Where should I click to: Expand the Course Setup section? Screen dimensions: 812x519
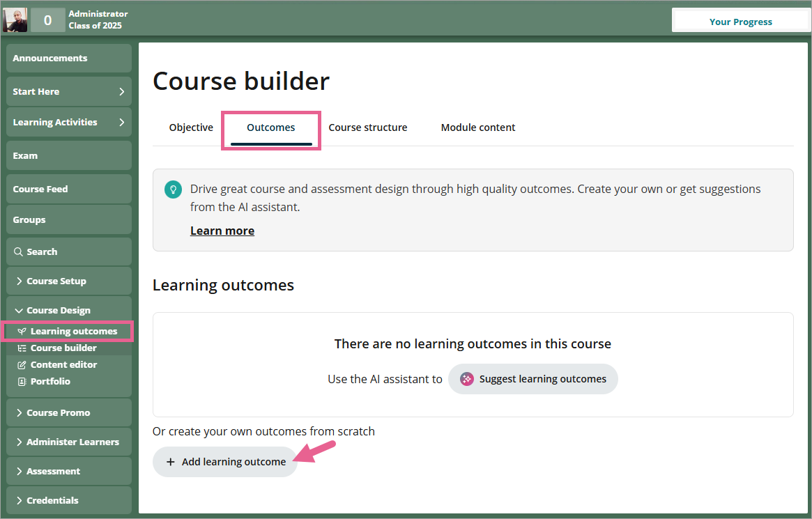[69, 281]
